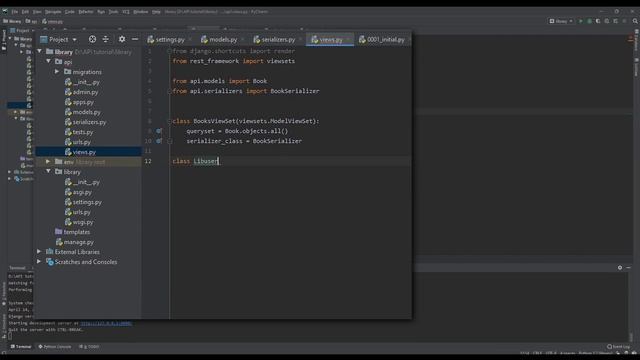
Task: Open the Refactor menu
Action: click(86, 12)
